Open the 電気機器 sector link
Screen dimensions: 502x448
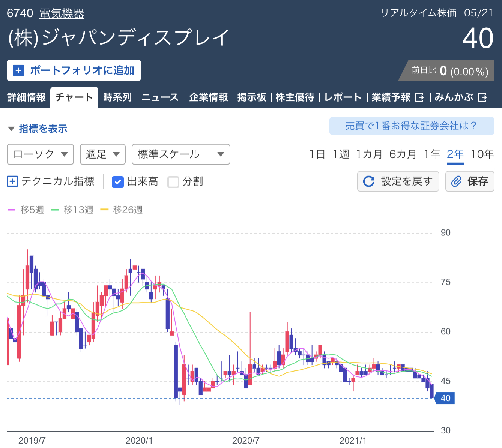62,13
